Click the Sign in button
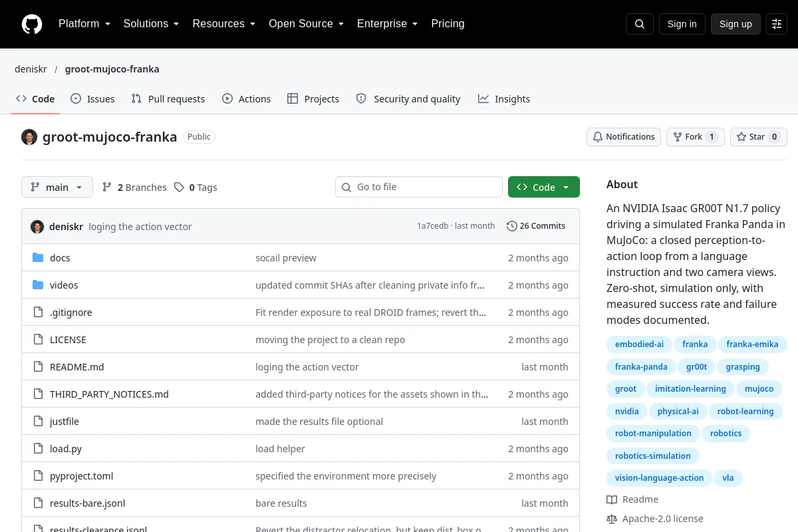Screen dimensions: 798x532 [x=682, y=24]
